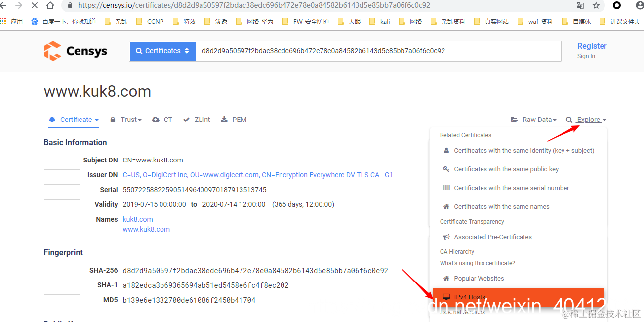Click the SHA-256 fingerprint value
The image size is (644, 322).
point(255,271)
